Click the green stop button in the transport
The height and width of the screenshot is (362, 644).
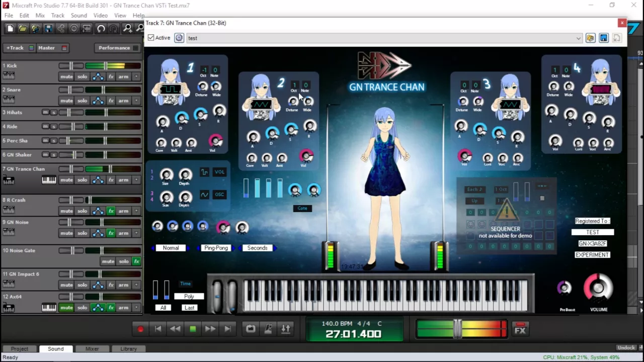pos(193,329)
